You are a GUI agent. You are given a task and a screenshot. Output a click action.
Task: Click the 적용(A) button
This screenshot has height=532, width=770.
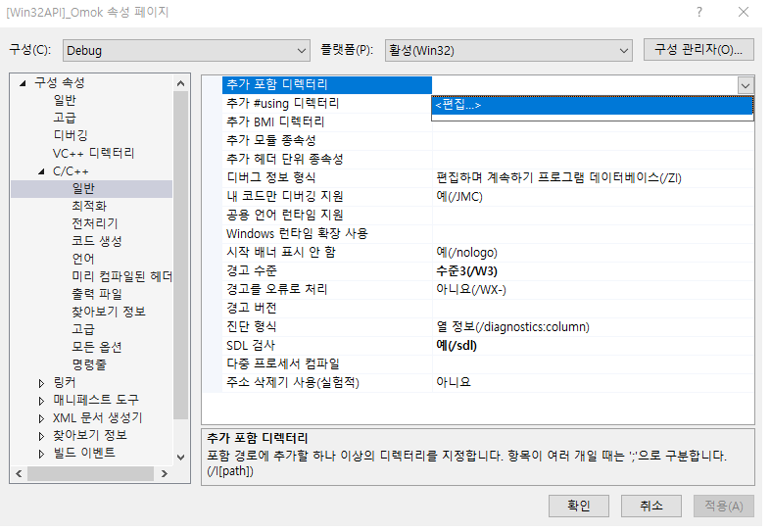(x=724, y=506)
